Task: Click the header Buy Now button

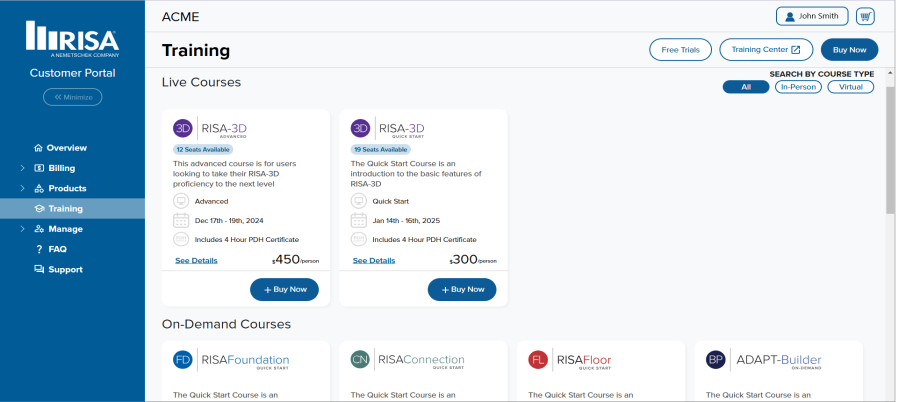Action: (x=849, y=50)
